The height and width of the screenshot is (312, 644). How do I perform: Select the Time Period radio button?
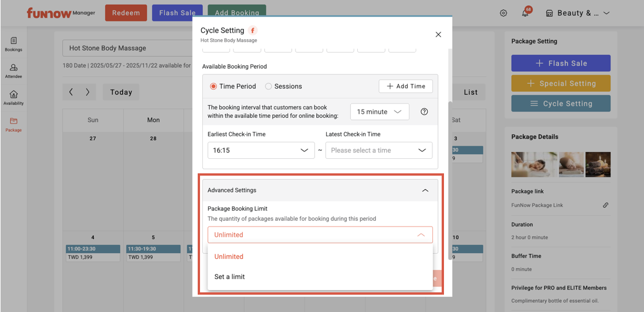(x=213, y=86)
